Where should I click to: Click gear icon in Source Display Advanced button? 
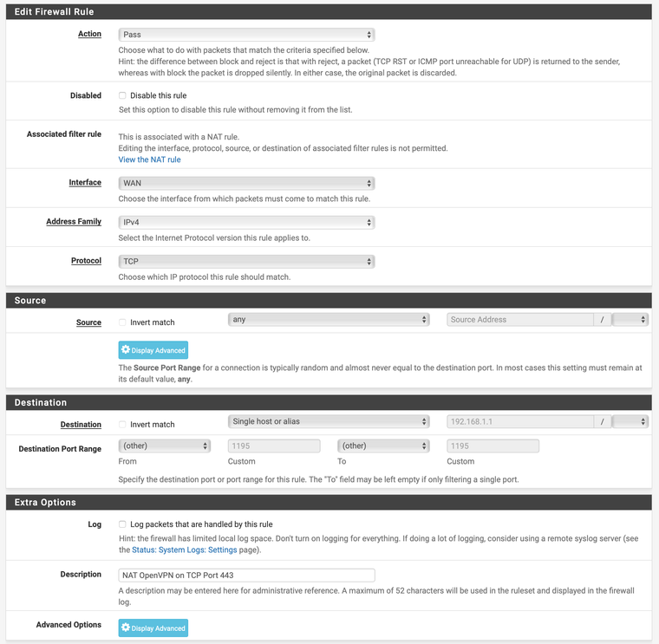click(x=125, y=349)
